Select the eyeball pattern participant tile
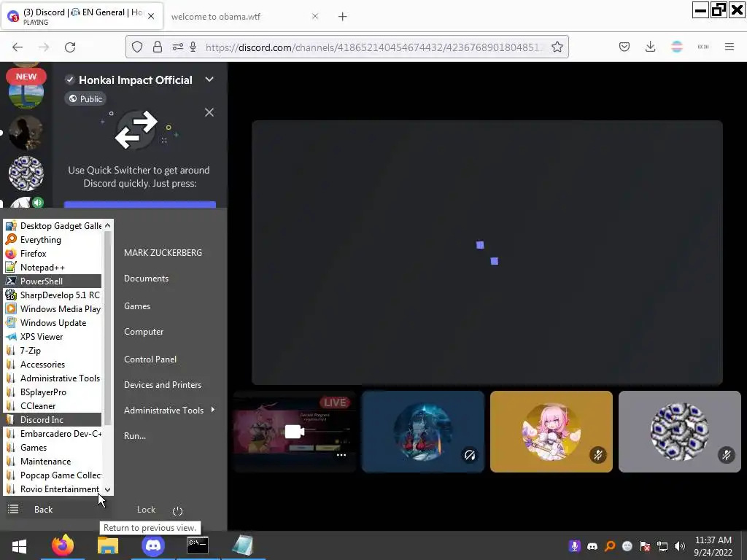The image size is (747, 560). [x=680, y=432]
